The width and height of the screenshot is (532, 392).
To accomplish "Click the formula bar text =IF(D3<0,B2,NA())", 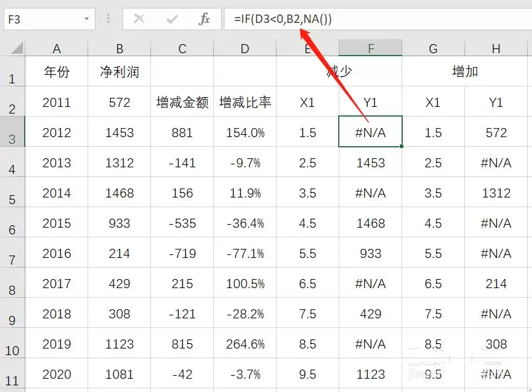I will click(283, 19).
